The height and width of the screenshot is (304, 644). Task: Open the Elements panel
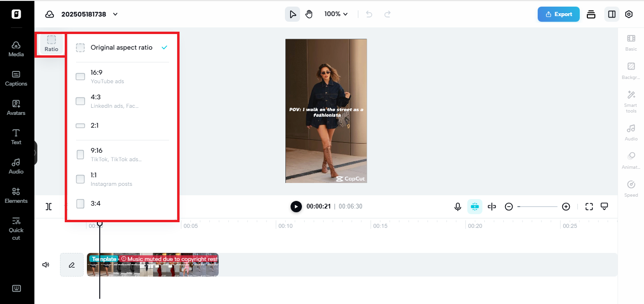coord(16,196)
